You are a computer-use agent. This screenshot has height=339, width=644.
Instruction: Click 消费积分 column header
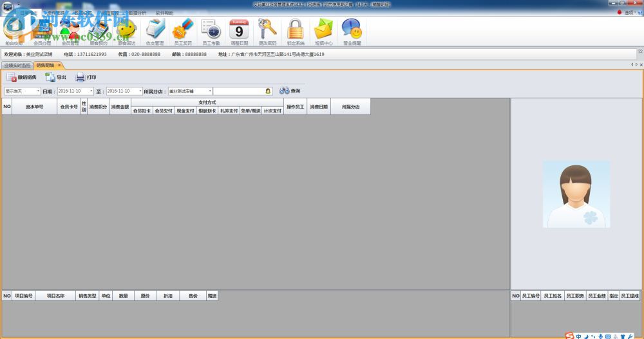pos(98,107)
